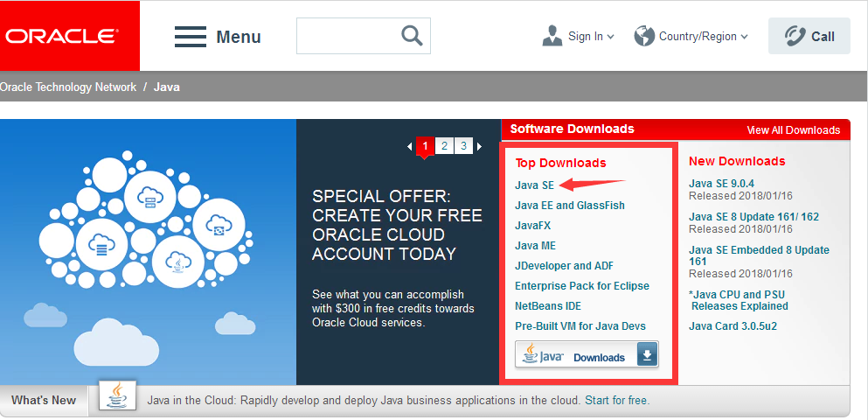Screen dimensions: 868x420
Task: Click the Java cup icon in What's New
Action: pos(117,395)
